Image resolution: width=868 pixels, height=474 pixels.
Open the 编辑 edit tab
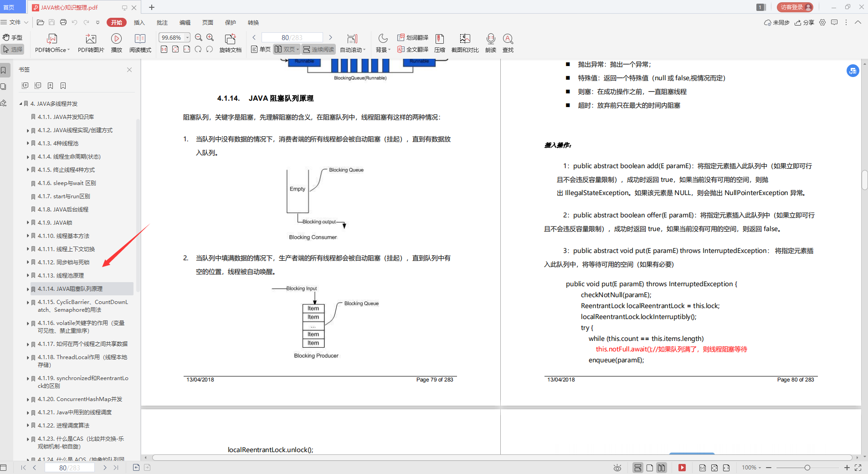tap(185, 22)
